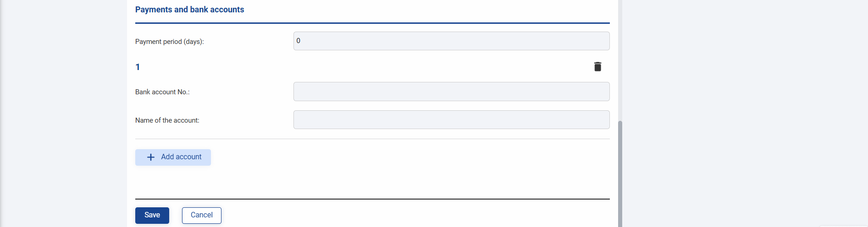The image size is (868, 227).
Task: Click the account number 1 heading
Action: (138, 67)
